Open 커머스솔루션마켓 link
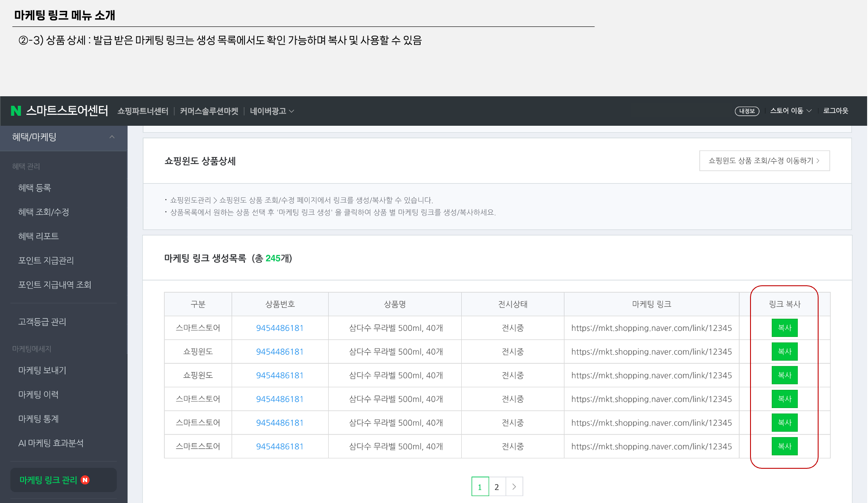 coord(209,111)
